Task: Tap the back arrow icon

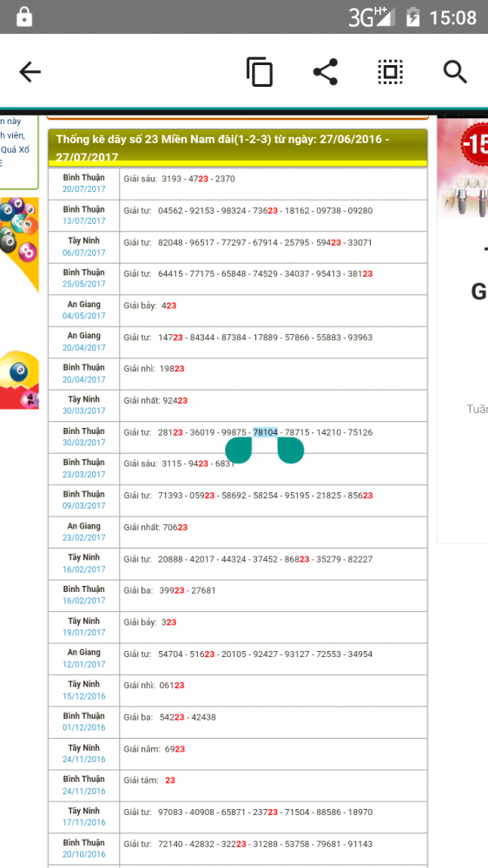Action: click(x=30, y=72)
